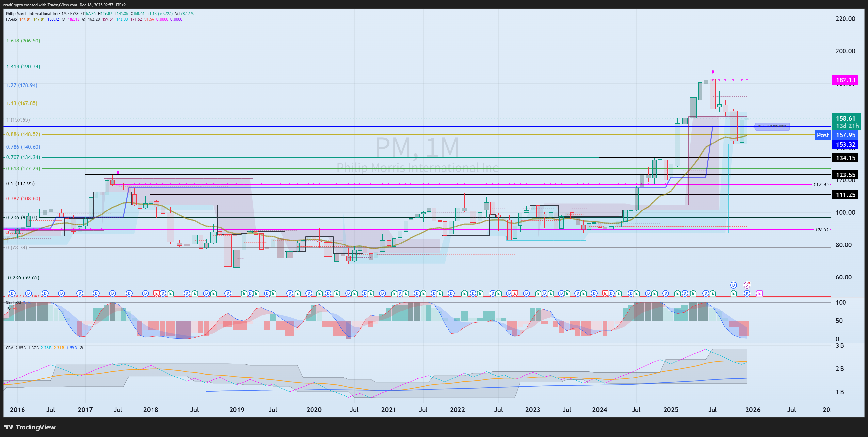Click the 2016 label on the time axis
This screenshot has width=868, height=437.
pos(18,409)
